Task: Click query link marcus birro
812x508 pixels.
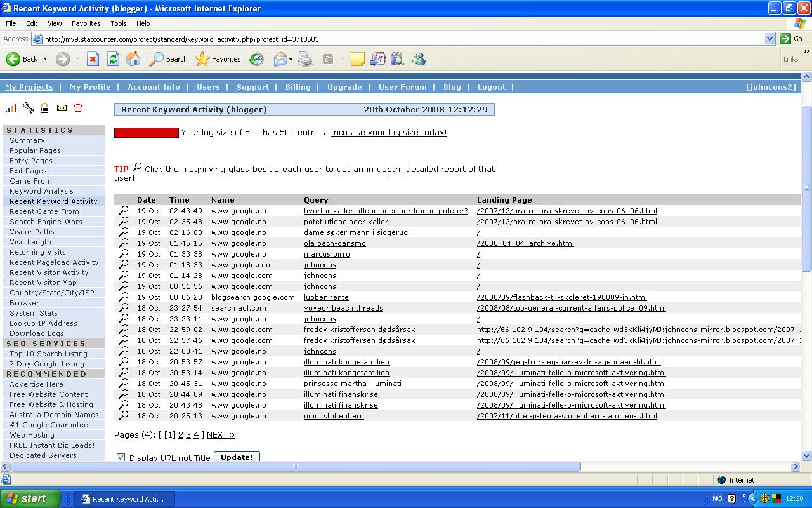Action: pos(327,254)
